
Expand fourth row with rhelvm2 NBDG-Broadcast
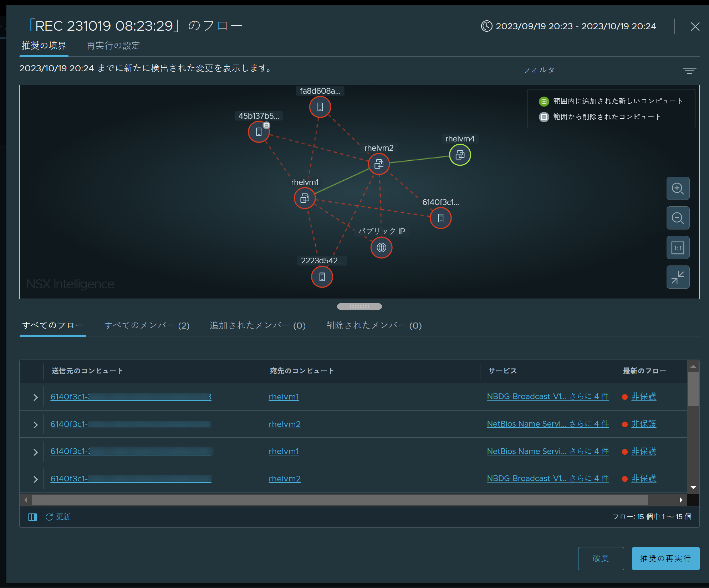pyautogui.click(x=35, y=479)
